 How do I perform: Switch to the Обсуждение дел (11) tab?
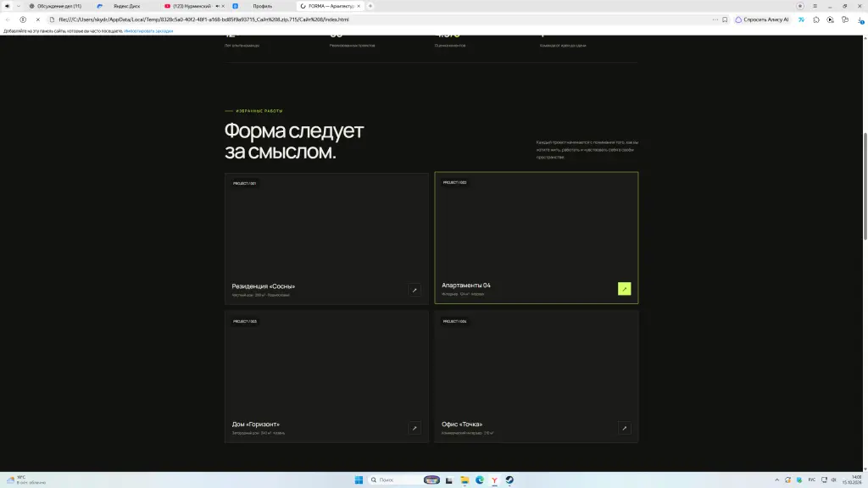(59, 6)
